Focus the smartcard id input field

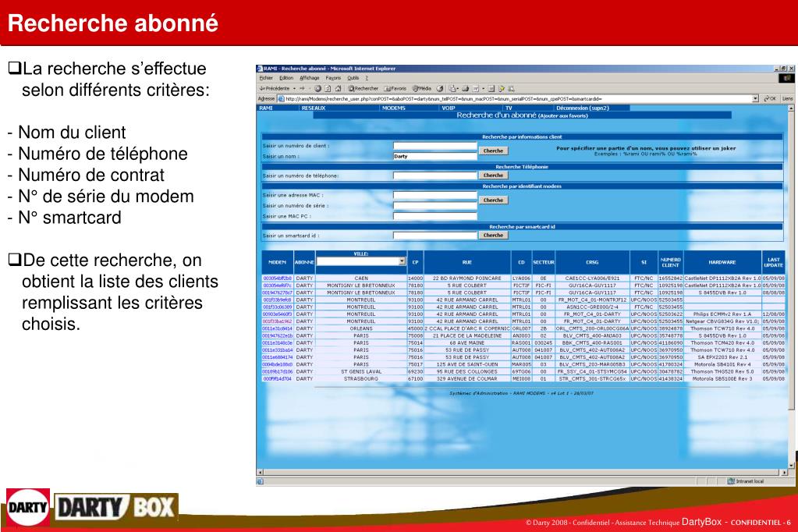click(435, 236)
